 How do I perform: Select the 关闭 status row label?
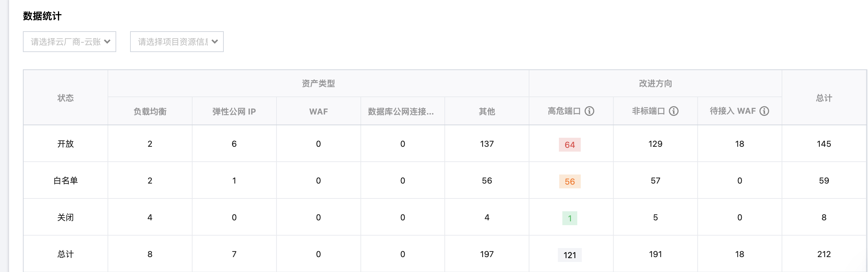tap(66, 218)
